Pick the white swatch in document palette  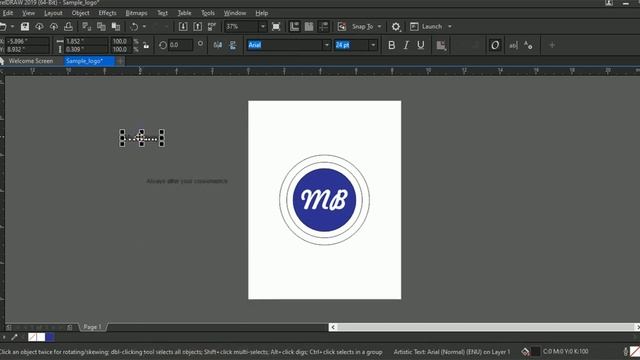click(41, 337)
